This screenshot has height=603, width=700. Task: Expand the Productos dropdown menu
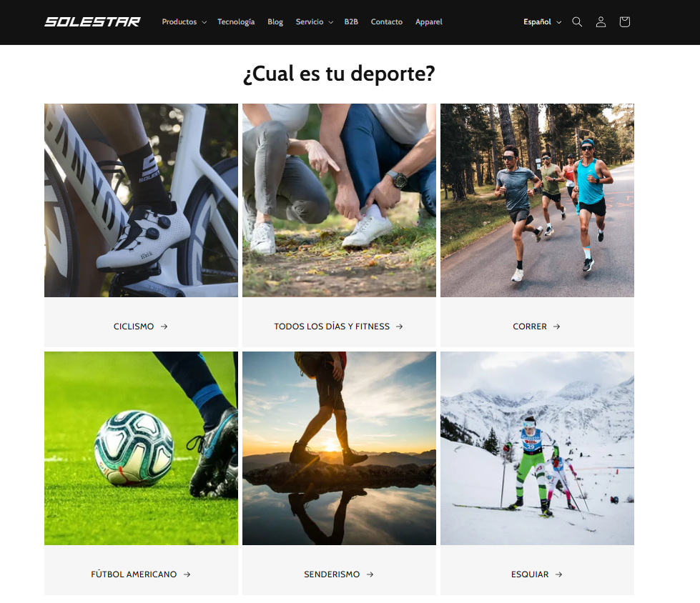tap(184, 22)
